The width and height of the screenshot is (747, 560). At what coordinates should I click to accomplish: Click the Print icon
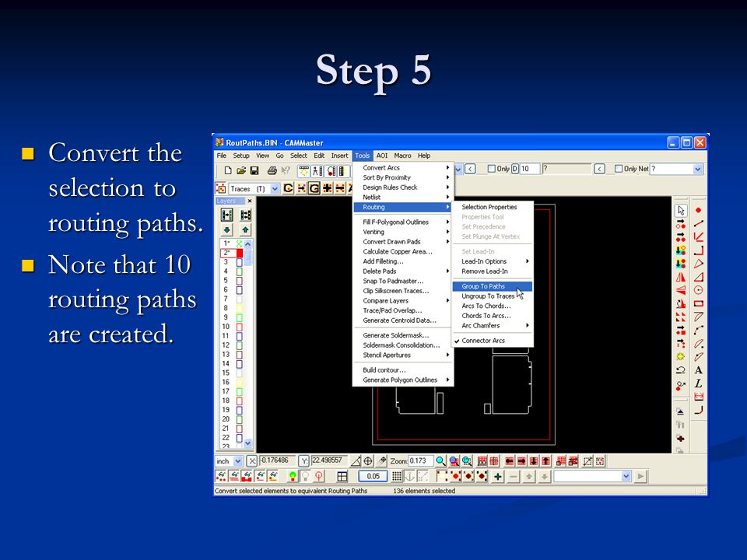point(272,170)
